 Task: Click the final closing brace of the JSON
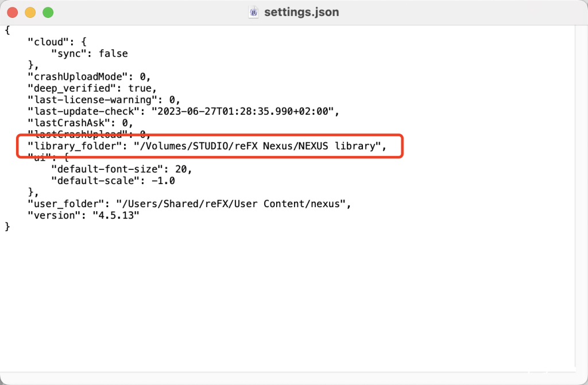click(7, 227)
